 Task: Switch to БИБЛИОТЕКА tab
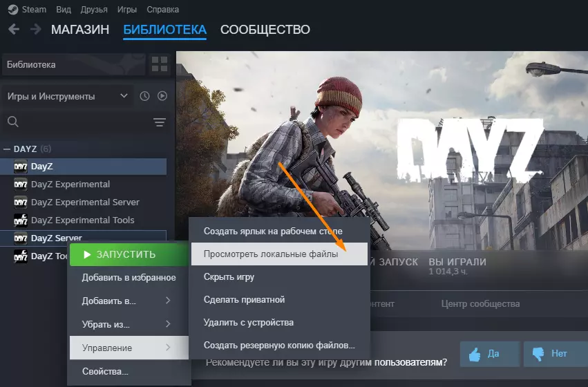coord(164,29)
